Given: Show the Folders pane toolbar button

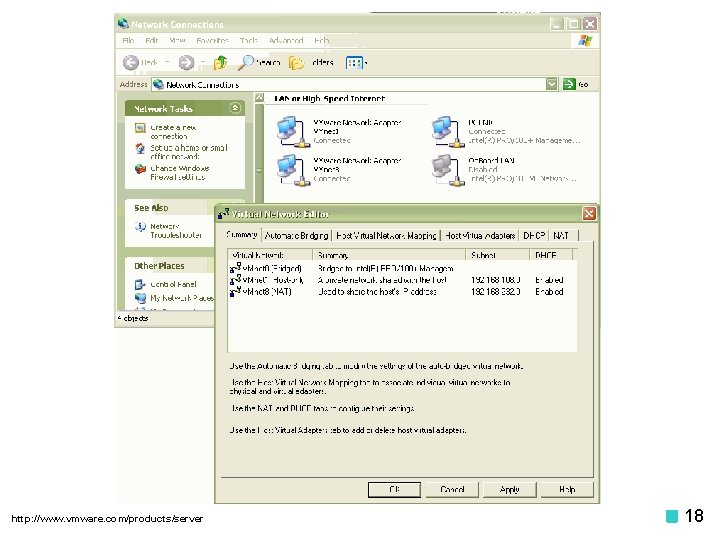Looking at the screenshot, I should pos(311,62).
